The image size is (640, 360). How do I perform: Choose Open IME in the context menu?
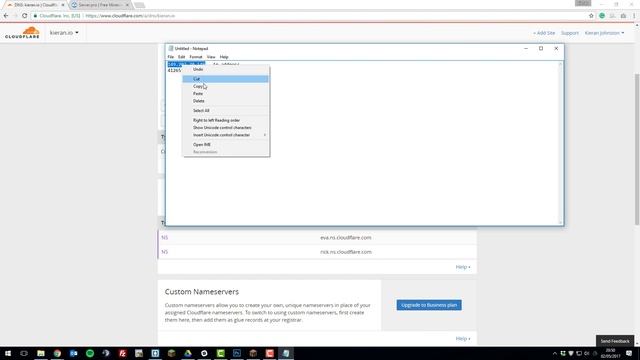[x=226, y=144]
